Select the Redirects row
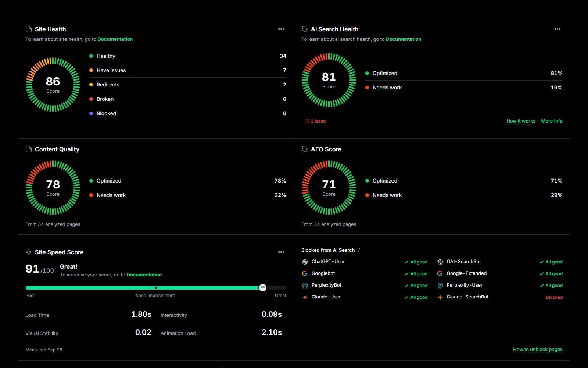Image resolution: width=588 pixels, height=368 pixels. [188, 85]
